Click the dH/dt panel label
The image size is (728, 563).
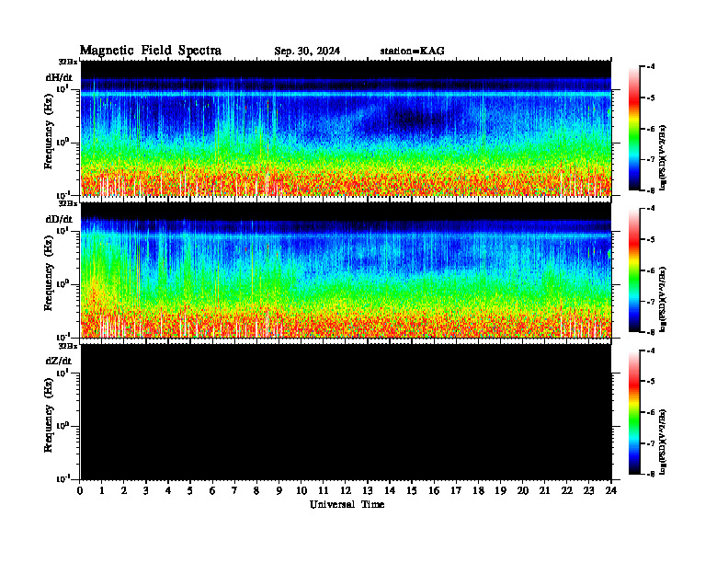point(59,77)
